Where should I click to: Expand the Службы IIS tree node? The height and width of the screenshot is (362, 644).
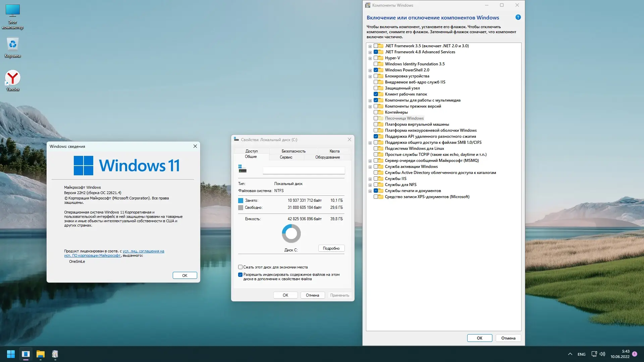pyautogui.click(x=370, y=179)
